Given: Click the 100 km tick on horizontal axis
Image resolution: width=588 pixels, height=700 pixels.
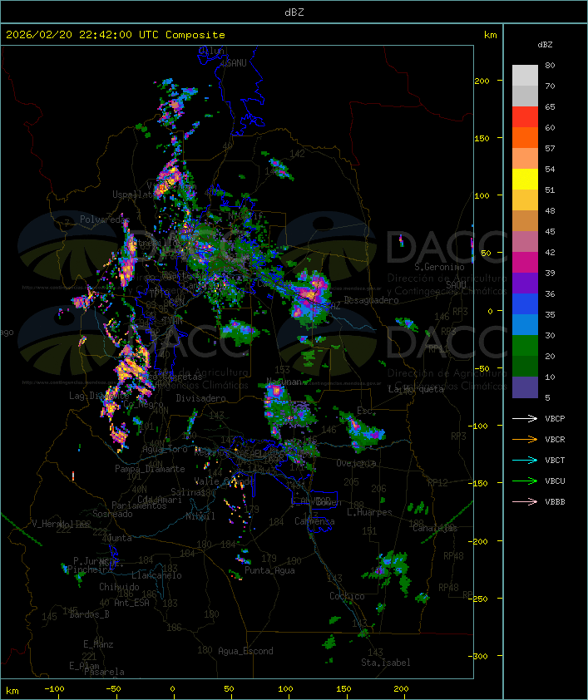Looking at the screenshot, I should pyautogui.click(x=285, y=689).
